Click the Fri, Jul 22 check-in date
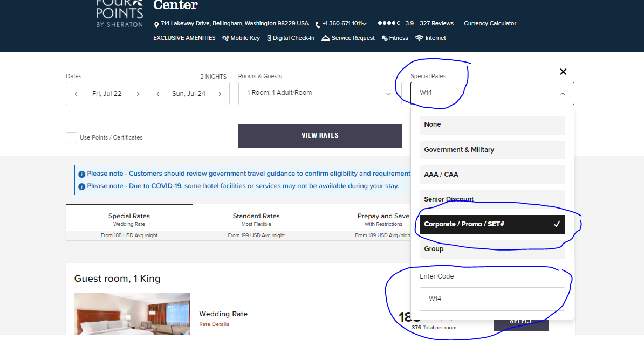Screen dimensions: 644x340 [107, 94]
